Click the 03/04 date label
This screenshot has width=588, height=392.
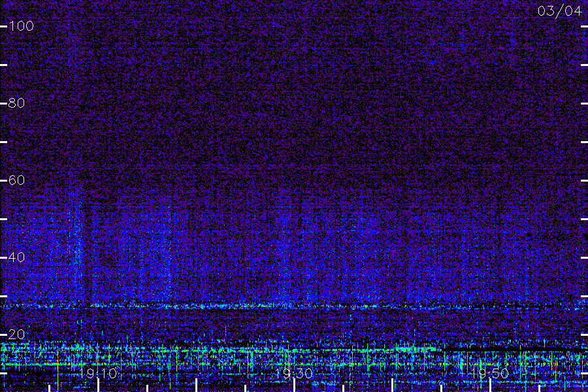point(559,11)
